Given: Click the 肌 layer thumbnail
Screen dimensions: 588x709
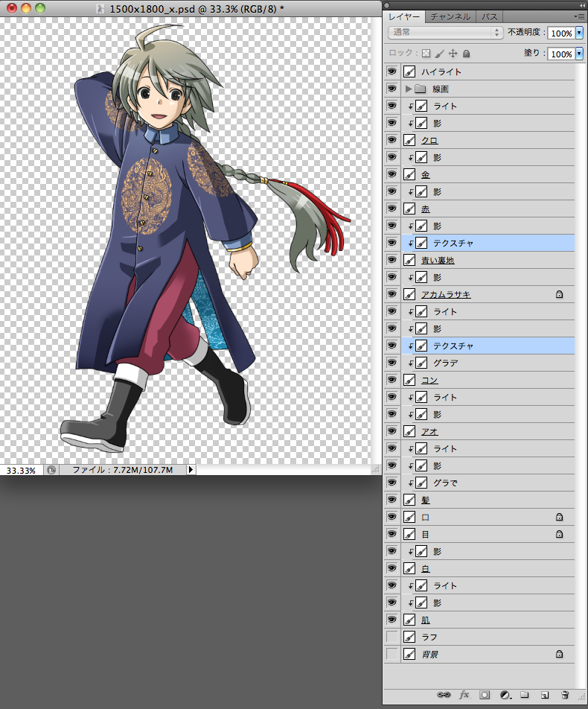Looking at the screenshot, I should click(x=409, y=620).
